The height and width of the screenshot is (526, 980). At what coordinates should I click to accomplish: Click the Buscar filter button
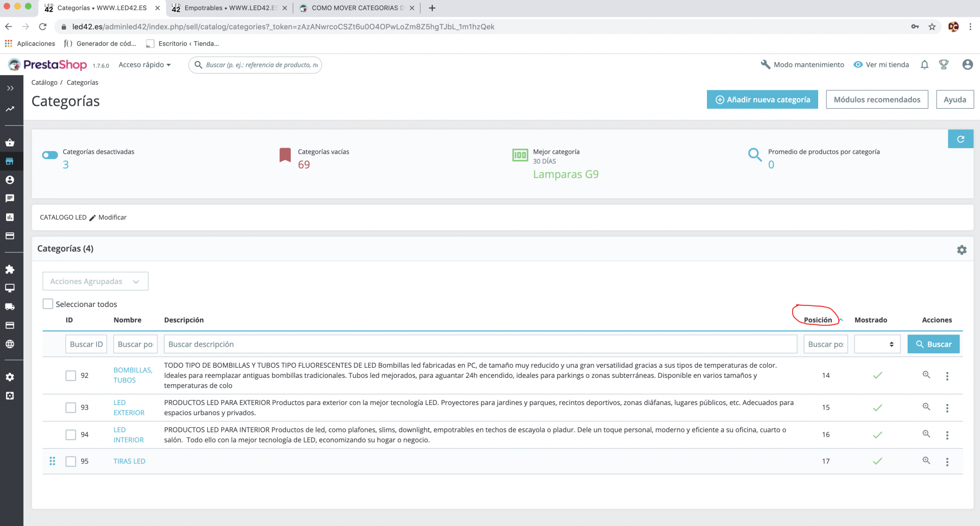point(933,344)
